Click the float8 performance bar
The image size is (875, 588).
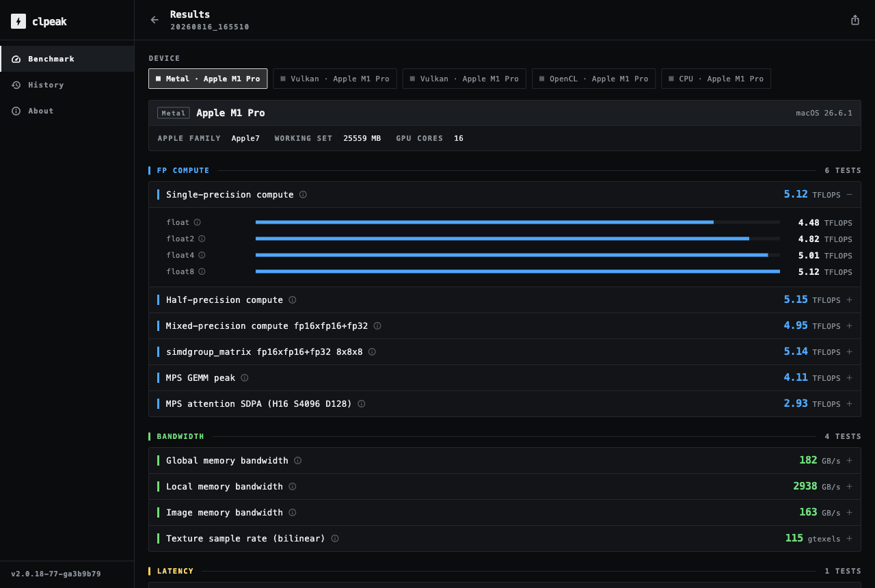517,271
